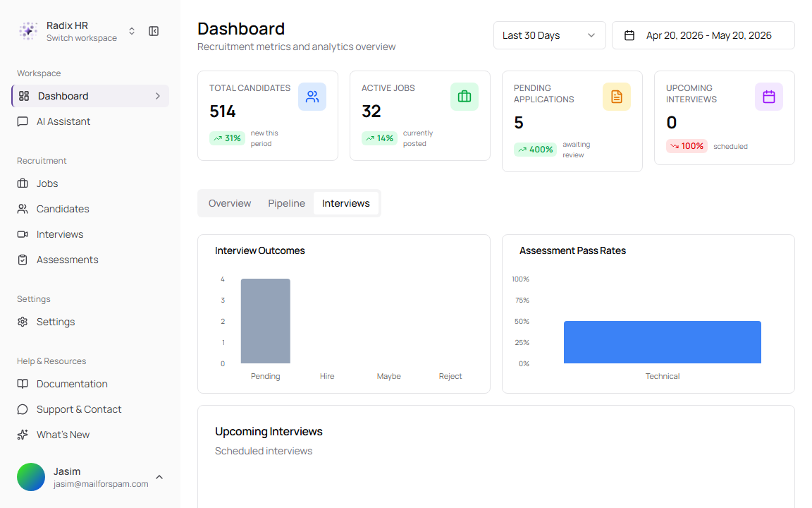Screen dimensions: 812x508
Task: Select the Apr 20 - May 20 date range field
Action: tap(703, 35)
